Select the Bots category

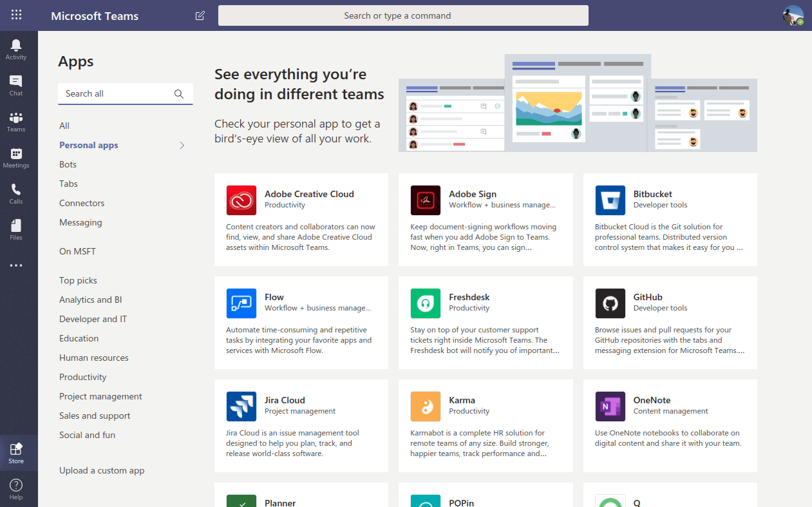[68, 165]
